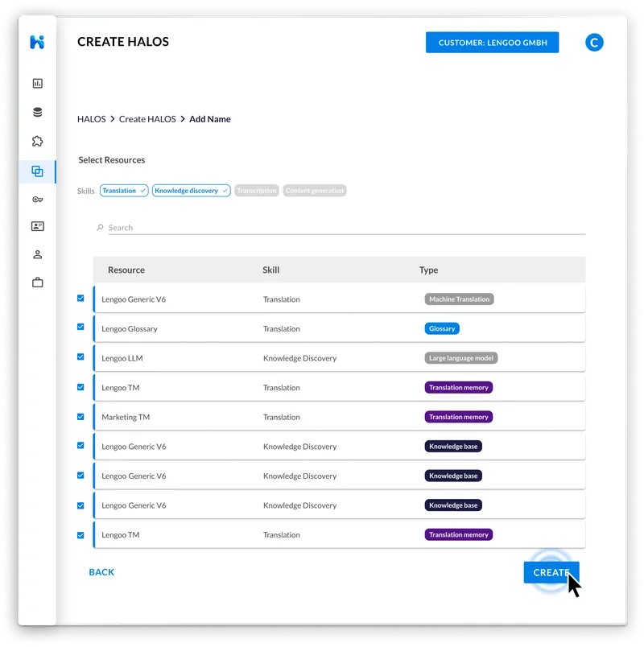Screen dimensions: 644x647
Task: Click the HALOS logo icon
Action: click(x=37, y=42)
